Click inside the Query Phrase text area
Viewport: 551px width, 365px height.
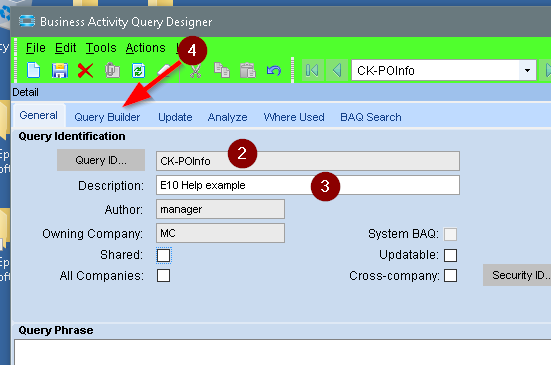click(x=283, y=352)
